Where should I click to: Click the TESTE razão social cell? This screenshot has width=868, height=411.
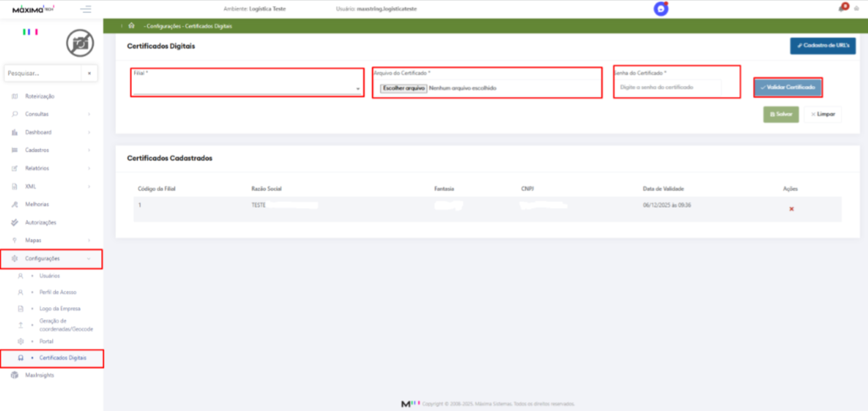point(258,205)
